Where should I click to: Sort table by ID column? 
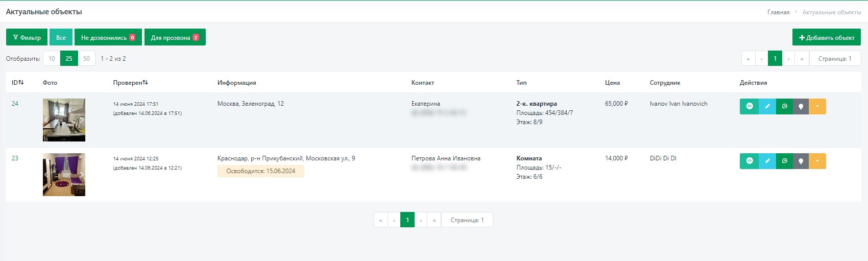[x=18, y=82]
